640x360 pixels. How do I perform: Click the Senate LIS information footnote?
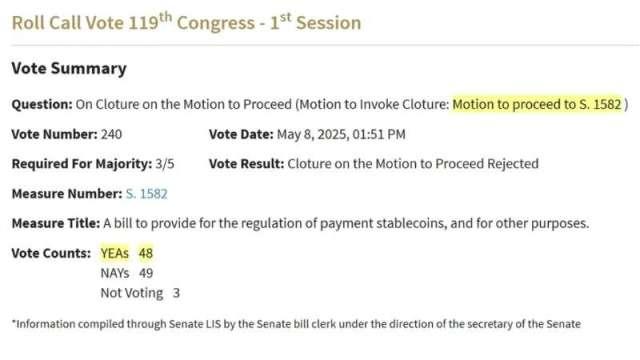[x=296, y=324]
